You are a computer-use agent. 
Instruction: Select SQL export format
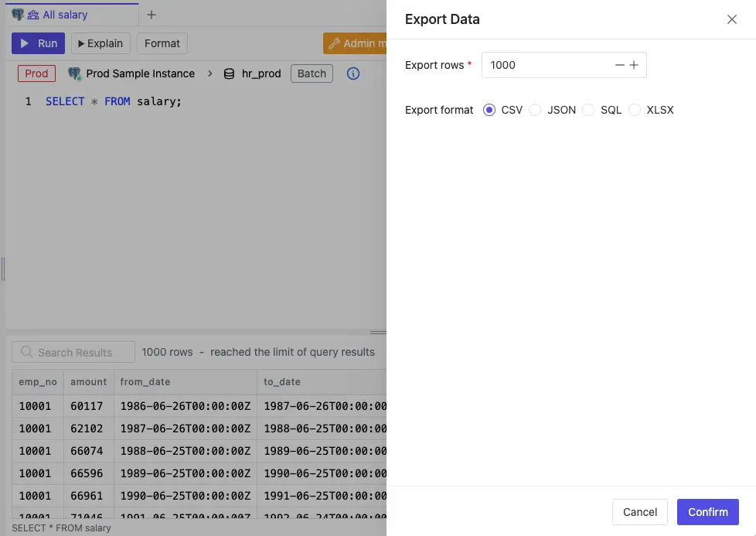point(587,110)
